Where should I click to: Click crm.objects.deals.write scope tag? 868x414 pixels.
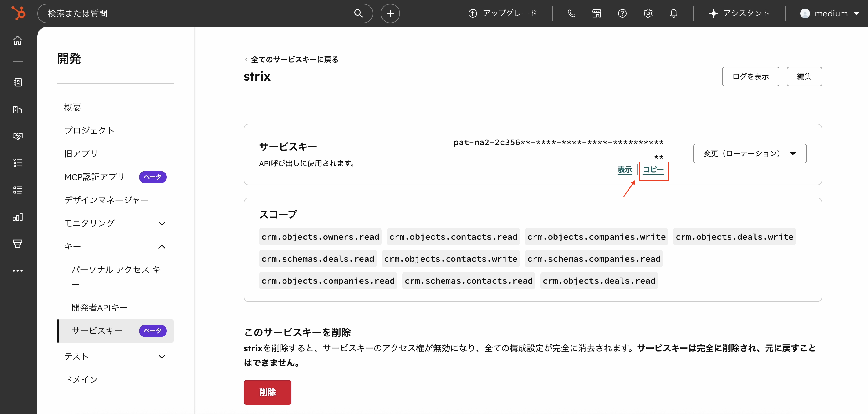[x=734, y=237]
